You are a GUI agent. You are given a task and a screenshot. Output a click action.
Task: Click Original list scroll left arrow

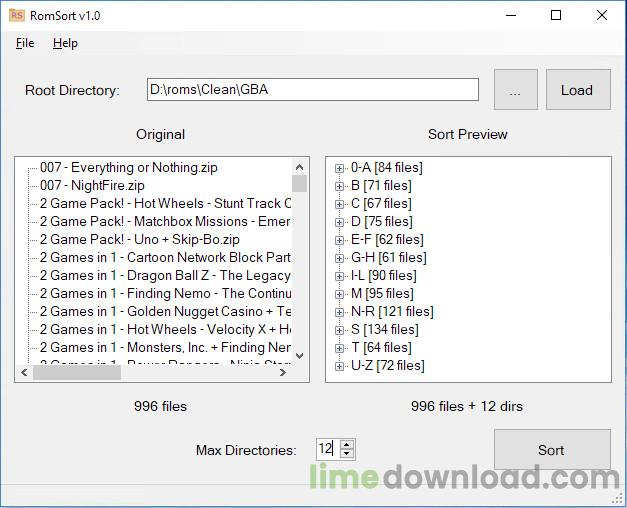(24, 372)
